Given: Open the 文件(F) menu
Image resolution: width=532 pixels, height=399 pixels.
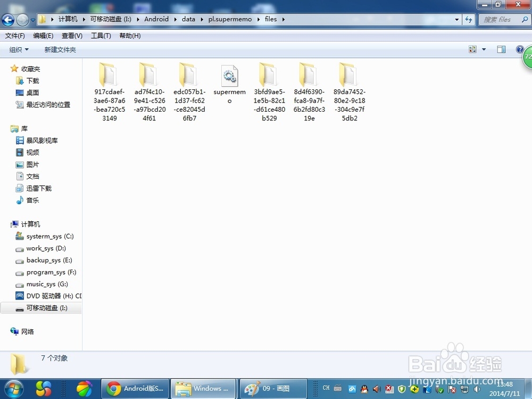Looking at the screenshot, I should 15,36.
